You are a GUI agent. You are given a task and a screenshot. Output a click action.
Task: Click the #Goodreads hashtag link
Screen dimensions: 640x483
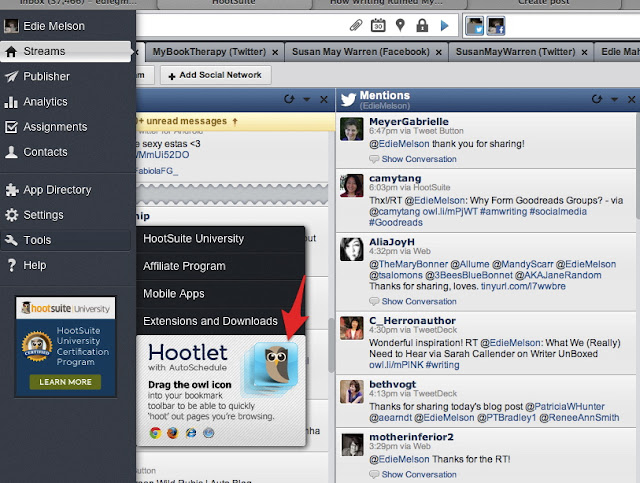[396, 223]
